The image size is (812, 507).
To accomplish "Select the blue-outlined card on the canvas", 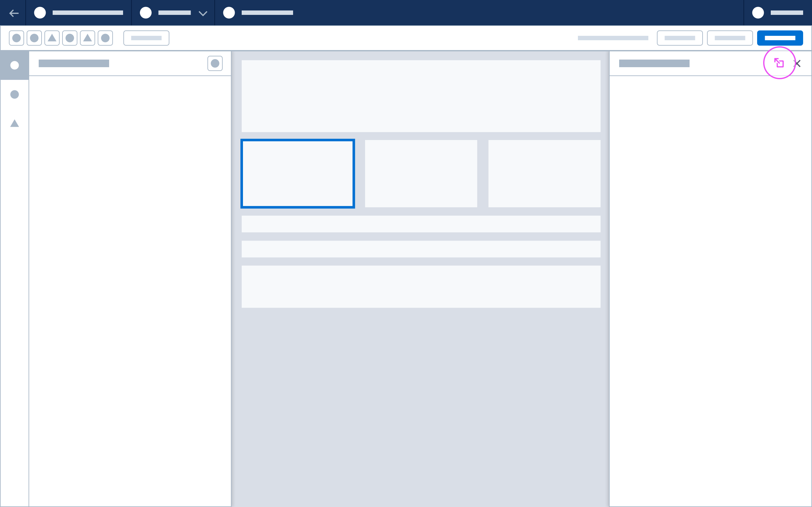I will pyautogui.click(x=298, y=174).
